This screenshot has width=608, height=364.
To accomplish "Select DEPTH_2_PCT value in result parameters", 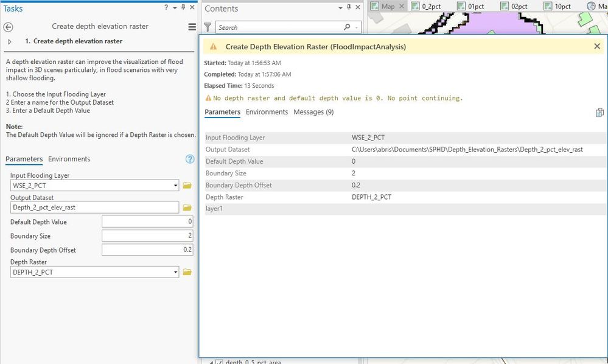I will click(x=371, y=197).
